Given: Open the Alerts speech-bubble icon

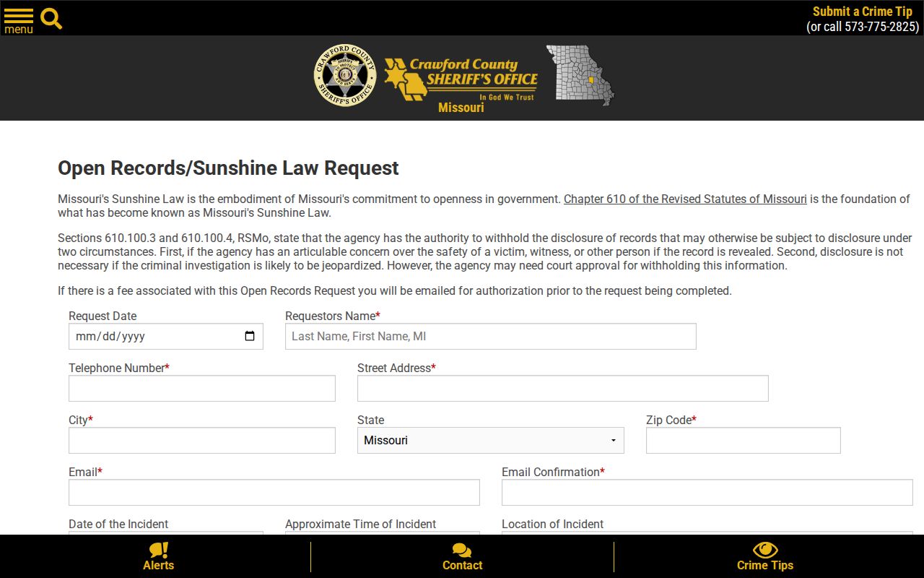Looking at the screenshot, I should pos(159,550).
